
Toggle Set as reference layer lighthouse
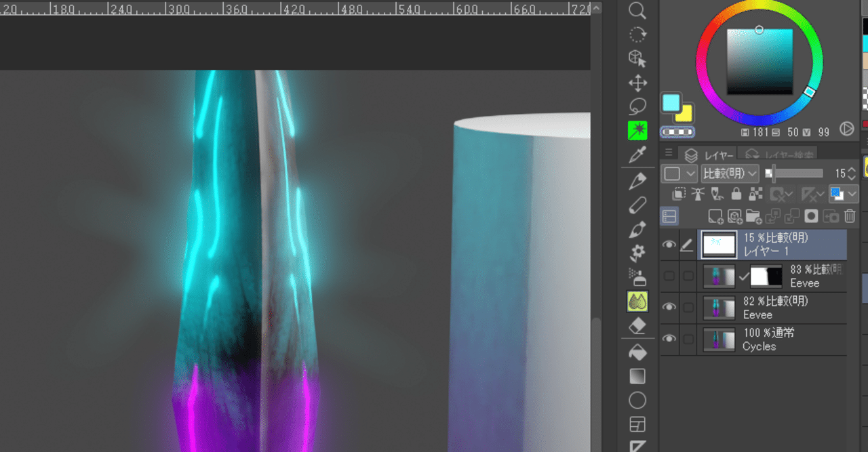[698, 194]
